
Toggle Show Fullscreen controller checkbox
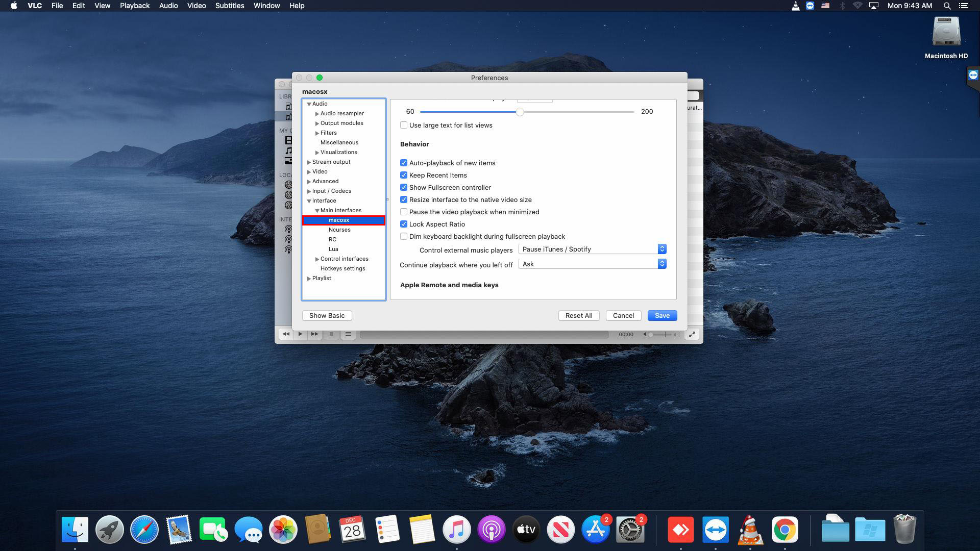pos(404,187)
